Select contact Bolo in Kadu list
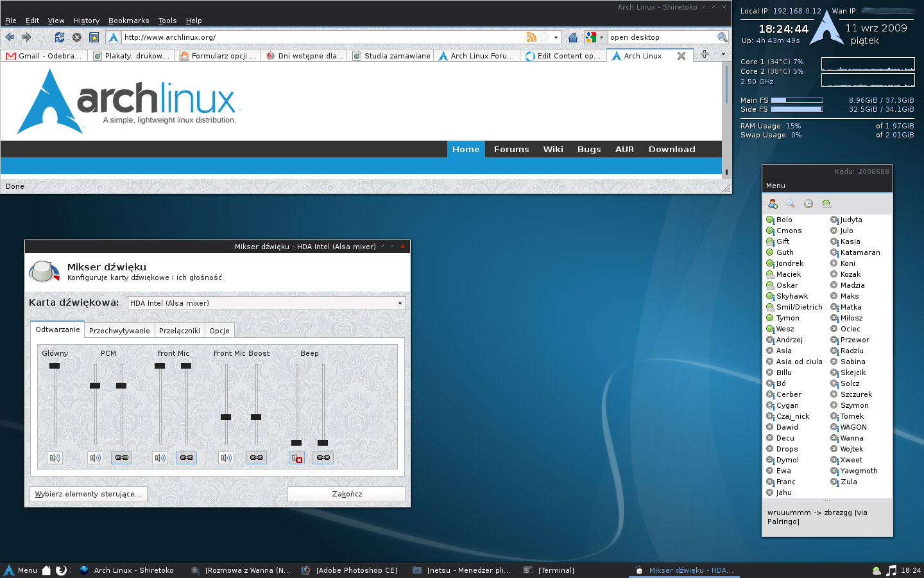The height and width of the screenshot is (578, 924). 784,220
